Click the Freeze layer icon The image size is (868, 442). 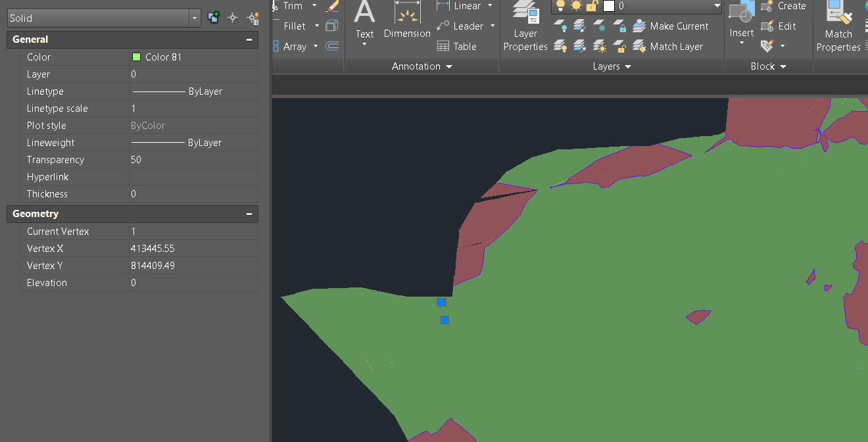coord(598,26)
